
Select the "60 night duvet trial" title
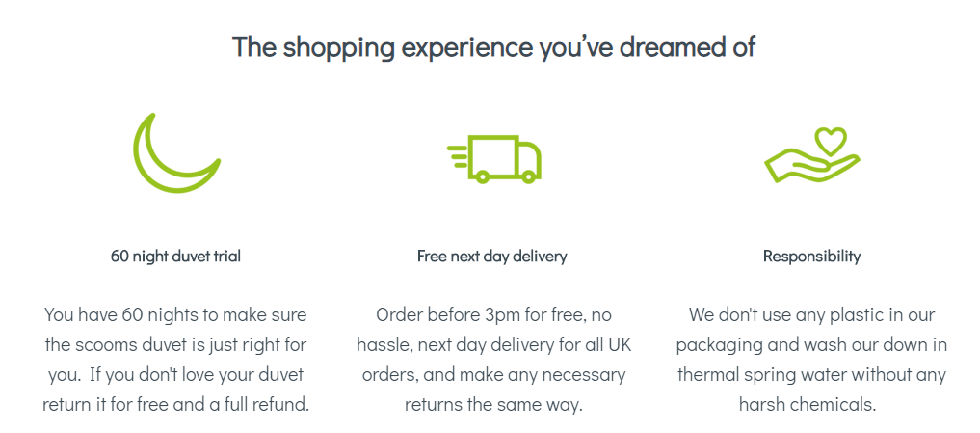175,257
